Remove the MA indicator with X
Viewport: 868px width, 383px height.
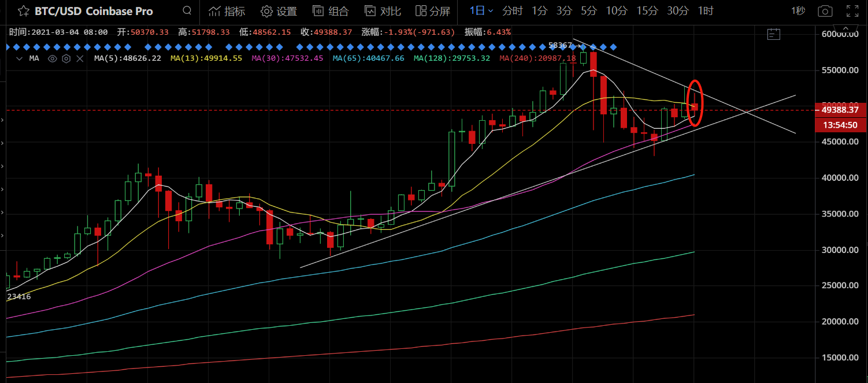point(80,58)
